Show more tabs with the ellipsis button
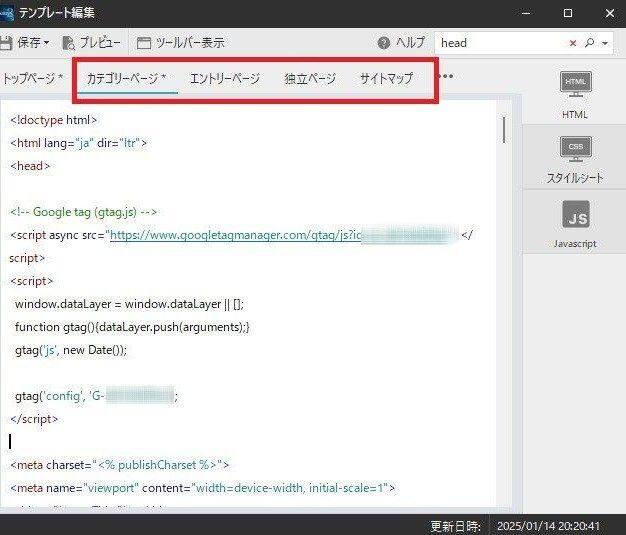This screenshot has height=535, width=626. point(447,76)
